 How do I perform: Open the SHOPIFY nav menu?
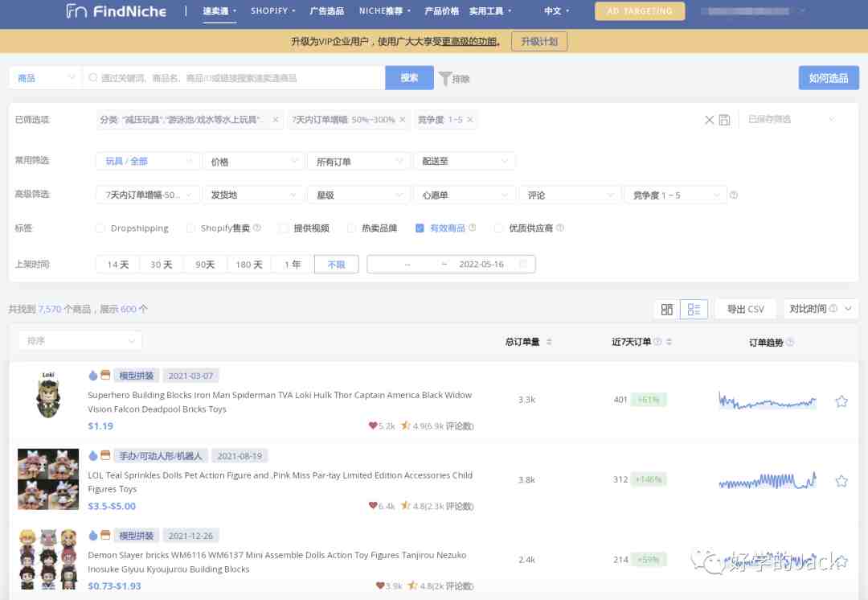(273, 11)
